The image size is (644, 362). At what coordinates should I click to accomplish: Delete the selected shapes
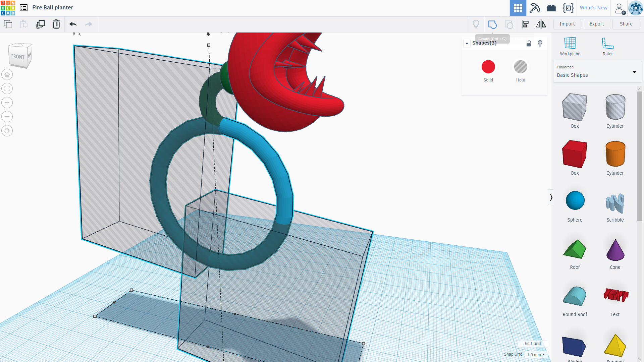(56, 24)
